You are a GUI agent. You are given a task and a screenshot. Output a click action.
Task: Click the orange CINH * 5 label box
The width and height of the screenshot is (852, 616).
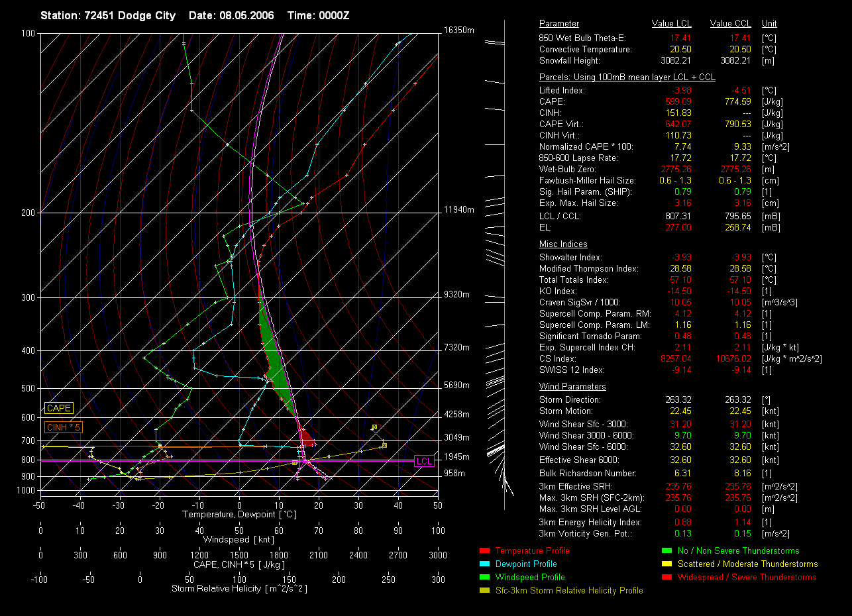pyautogui.click(x=64, y=428)
